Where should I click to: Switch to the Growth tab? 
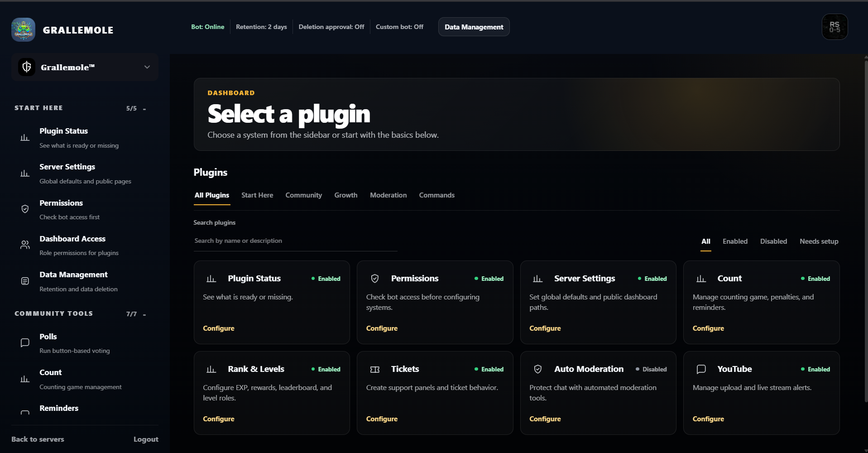coord(345,195)
